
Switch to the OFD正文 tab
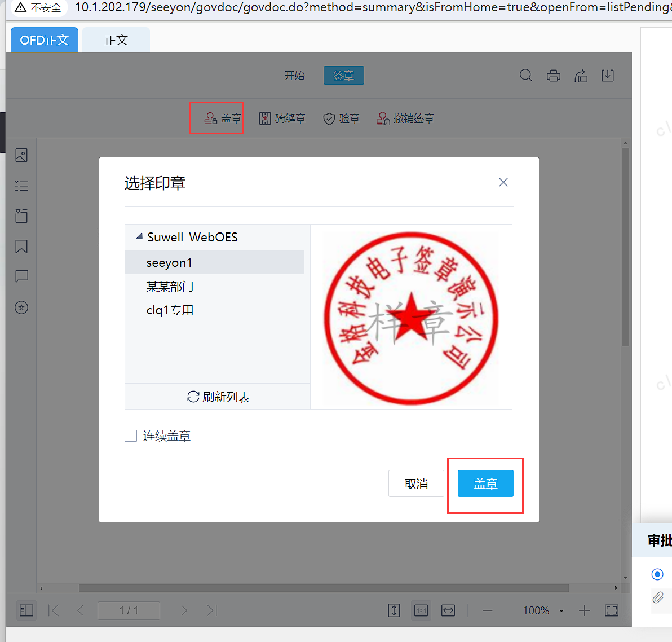pos(45,40)
